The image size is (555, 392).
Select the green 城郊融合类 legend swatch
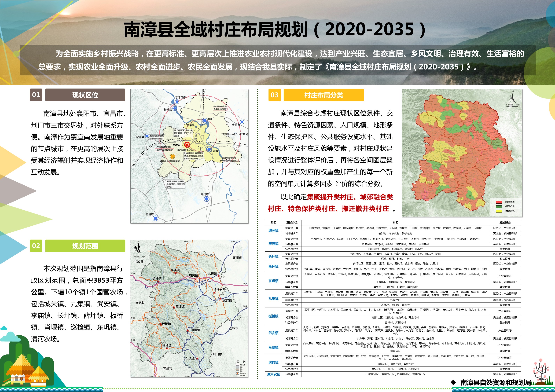pyautogui.click(x=499, y=207)
